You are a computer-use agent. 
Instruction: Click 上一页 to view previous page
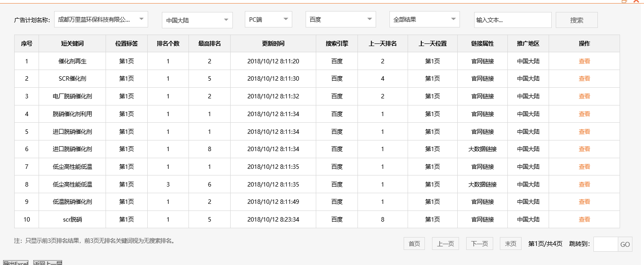(x=445, y=243)
